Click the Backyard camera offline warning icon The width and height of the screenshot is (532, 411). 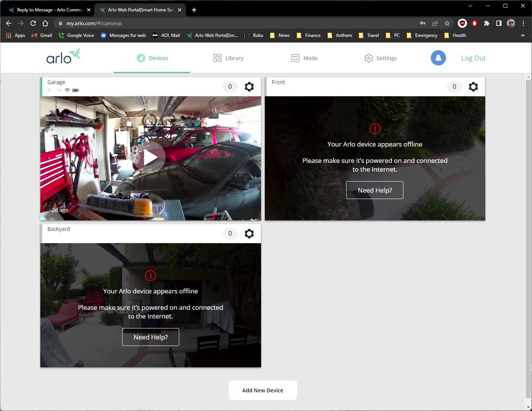click(x=151, y=276)
